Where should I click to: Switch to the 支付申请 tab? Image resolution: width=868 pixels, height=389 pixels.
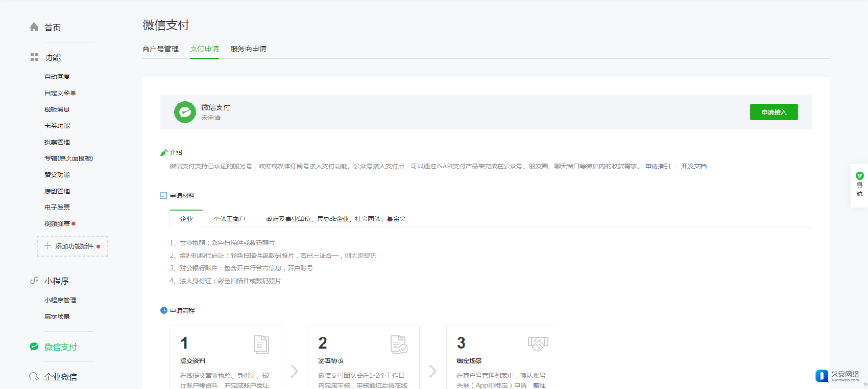204,49
